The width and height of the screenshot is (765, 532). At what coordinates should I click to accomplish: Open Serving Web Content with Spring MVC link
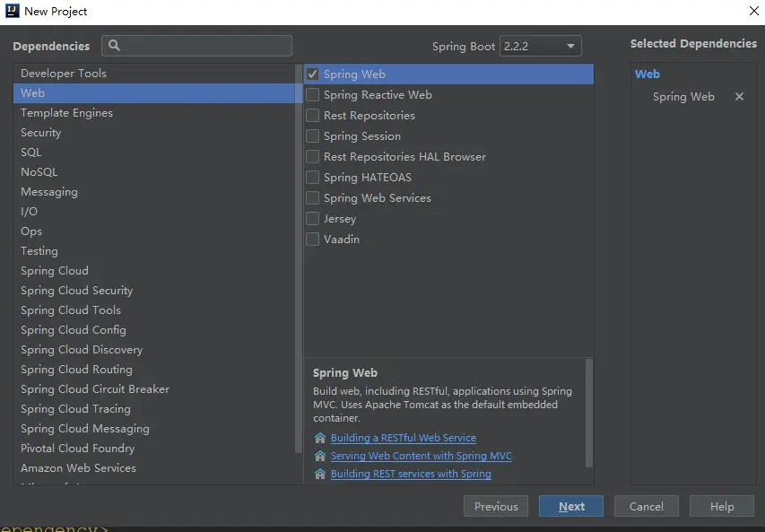pos(422,456)
